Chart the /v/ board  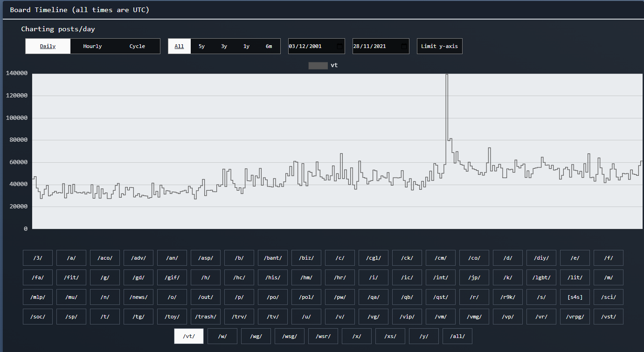pyautogui.click(x=340, y=317)
